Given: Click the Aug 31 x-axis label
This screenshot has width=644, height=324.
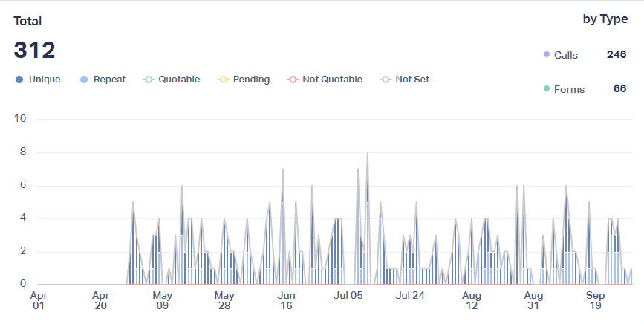Looking at the screenshot, I should [x=533, y=300].
